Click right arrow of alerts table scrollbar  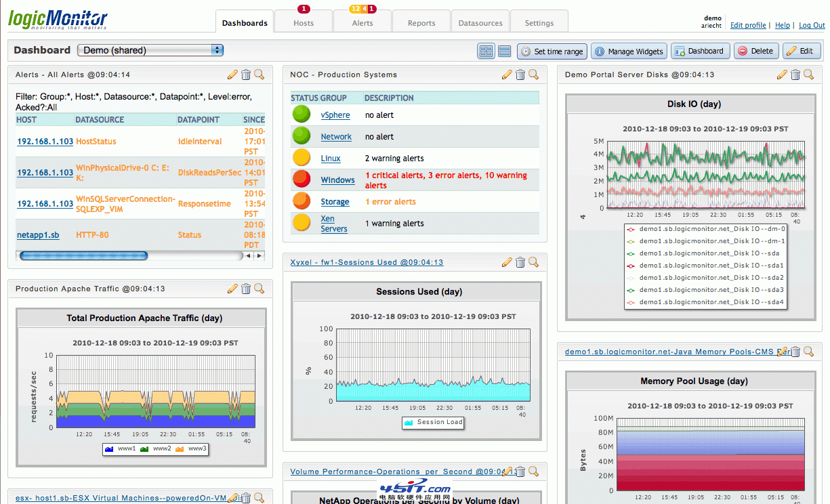tap(260, 255)
